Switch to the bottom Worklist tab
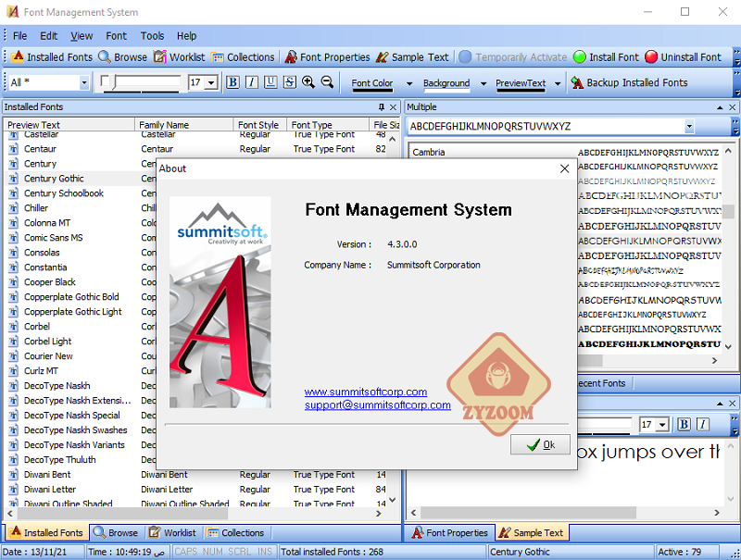Viewport: 741px width, 560px height. click(x=172, y=532)
